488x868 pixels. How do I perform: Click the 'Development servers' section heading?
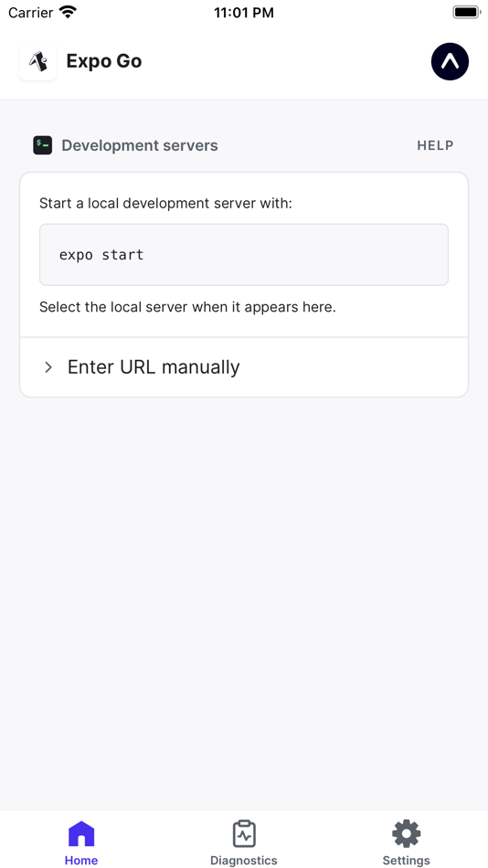tap(140, 145)
